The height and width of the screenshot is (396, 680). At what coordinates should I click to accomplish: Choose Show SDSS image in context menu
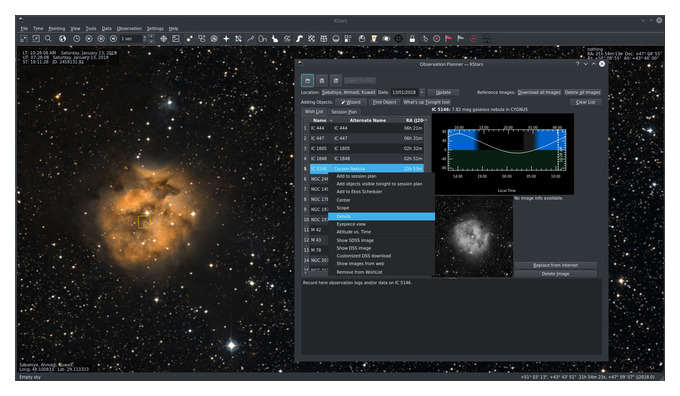[x=355, y=240]
